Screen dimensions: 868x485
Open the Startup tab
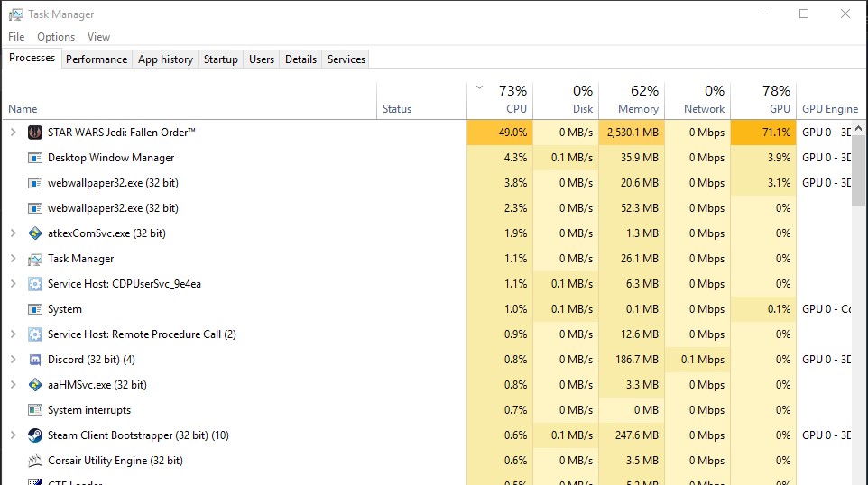pos(220,59)
